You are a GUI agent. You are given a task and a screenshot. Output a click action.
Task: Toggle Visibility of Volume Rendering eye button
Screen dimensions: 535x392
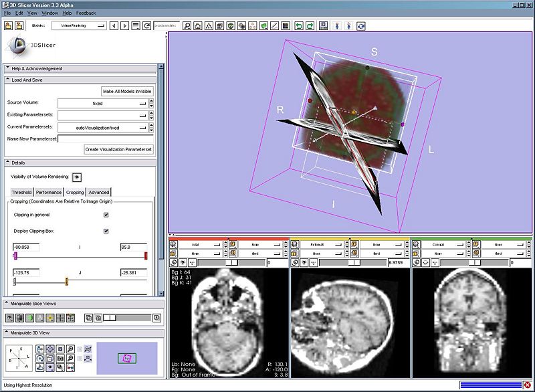77,178
